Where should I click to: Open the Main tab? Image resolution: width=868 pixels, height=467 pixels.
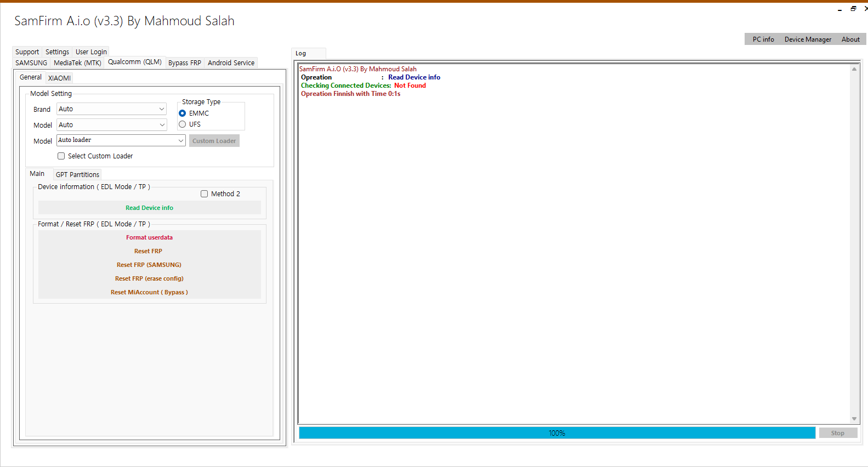point(37,174)
